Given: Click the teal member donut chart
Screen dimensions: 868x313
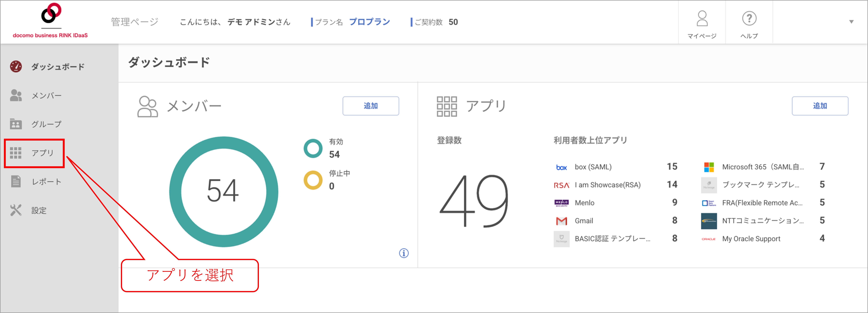Looking at the screenshot, I should coord(223,192).
